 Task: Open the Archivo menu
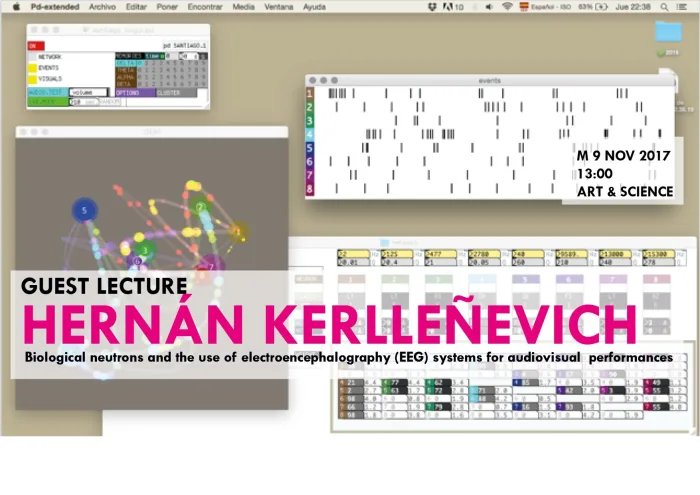tap(102, 7)
